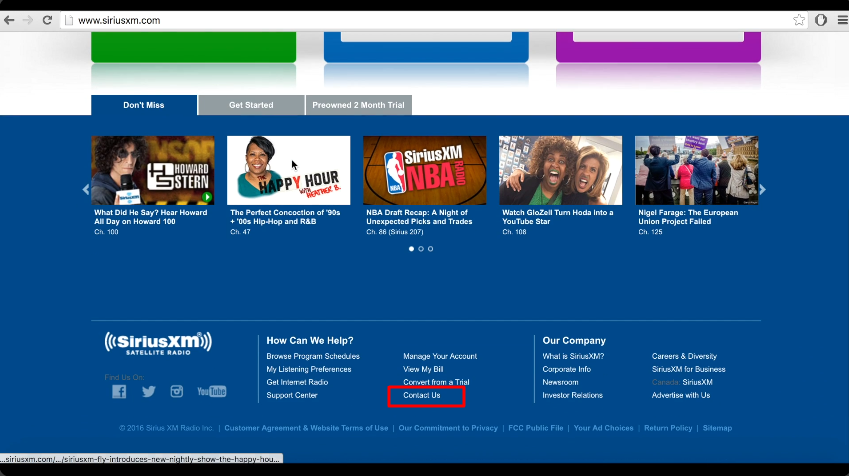
Task: Open Browse Program Schedules link
Action: [313, 356]
